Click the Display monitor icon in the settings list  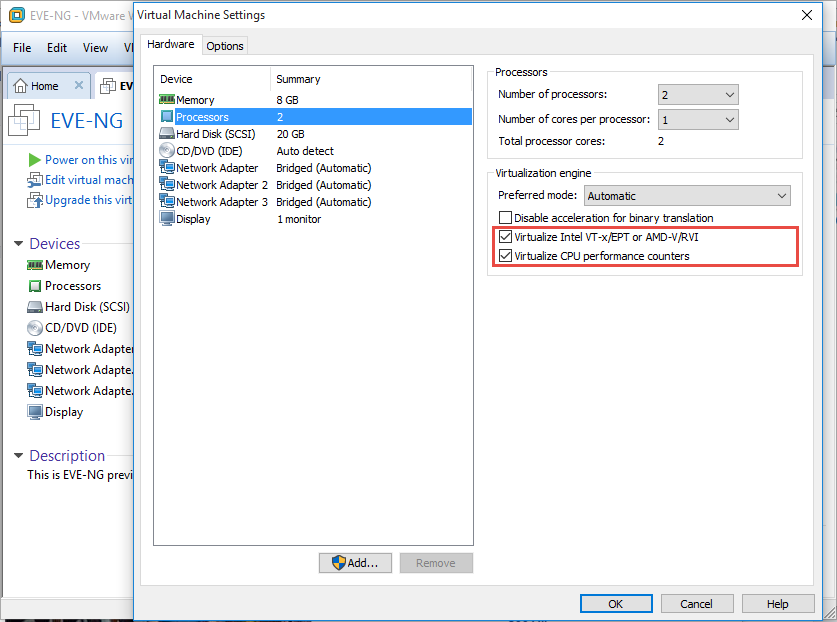[x=167, y=218]
